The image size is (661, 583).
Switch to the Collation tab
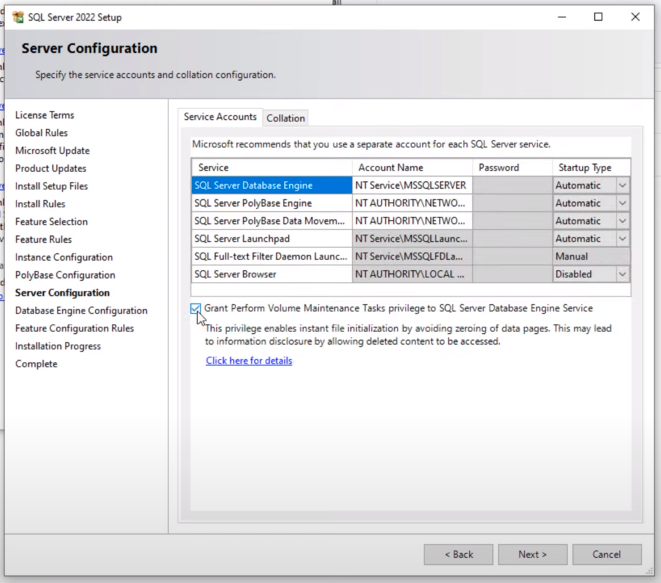(x=285, y=118)
